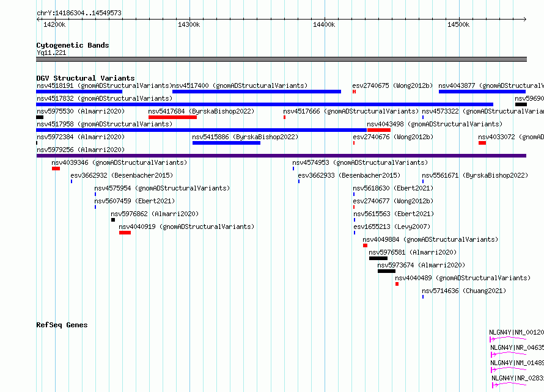Select the purple nsv5979256 variant bar
The height and width of the screenshot is (392, 544).
point(281,156)
